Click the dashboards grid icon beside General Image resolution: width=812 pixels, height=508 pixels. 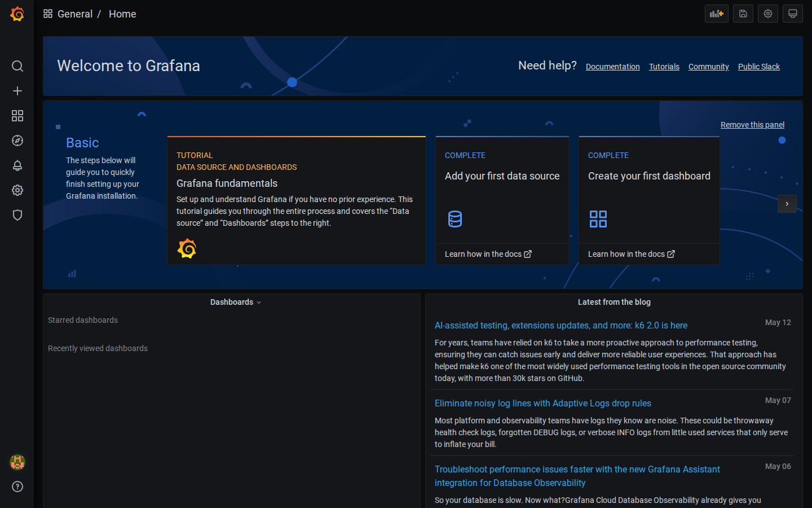click(48, 14)
